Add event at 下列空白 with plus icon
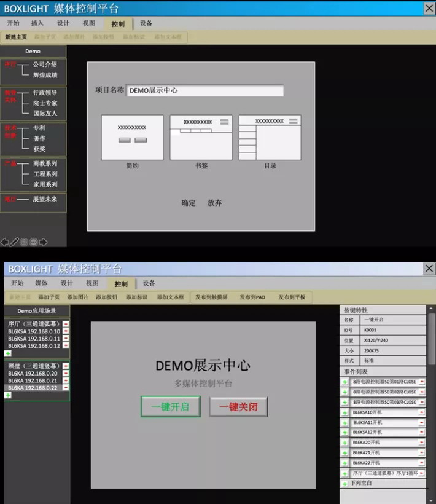This screenshot has width=436, height=504. tap(345, 484)
